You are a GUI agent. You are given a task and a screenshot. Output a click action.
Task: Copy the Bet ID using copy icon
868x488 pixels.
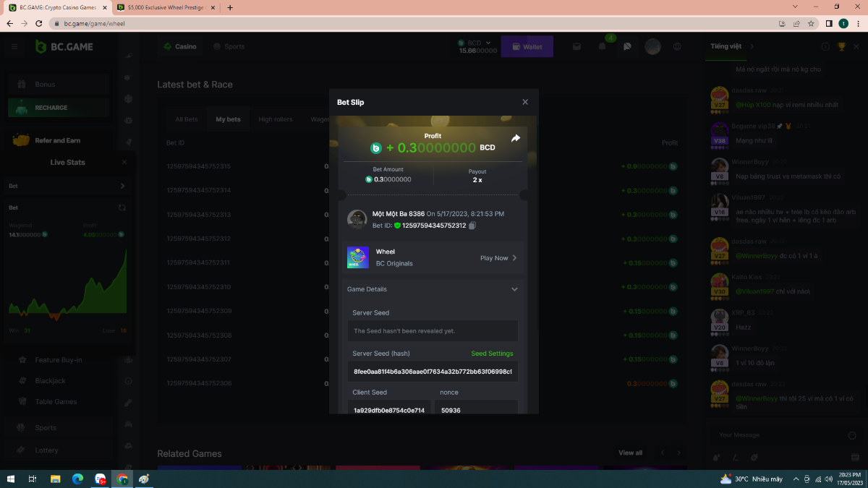[472, 226]
